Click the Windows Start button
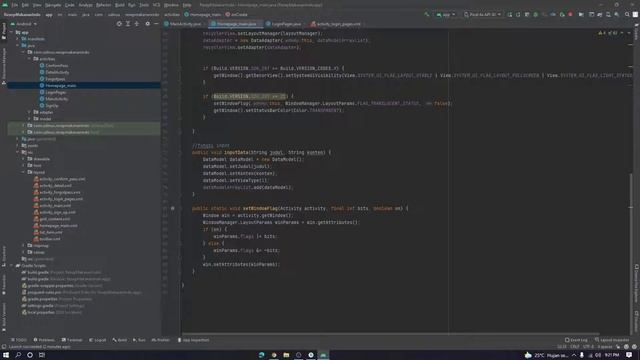640x360 pixels. tap(6, 355)
